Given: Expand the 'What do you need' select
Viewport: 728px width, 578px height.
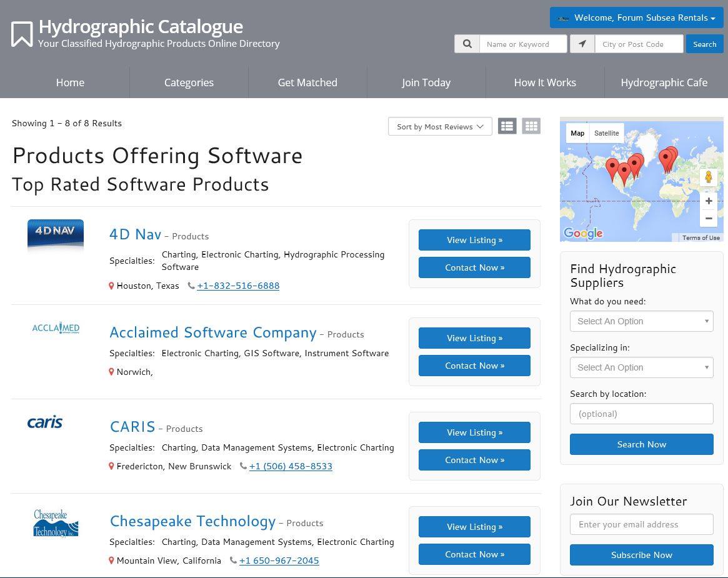Looking at the screenshot, I should tap(641, 321).
